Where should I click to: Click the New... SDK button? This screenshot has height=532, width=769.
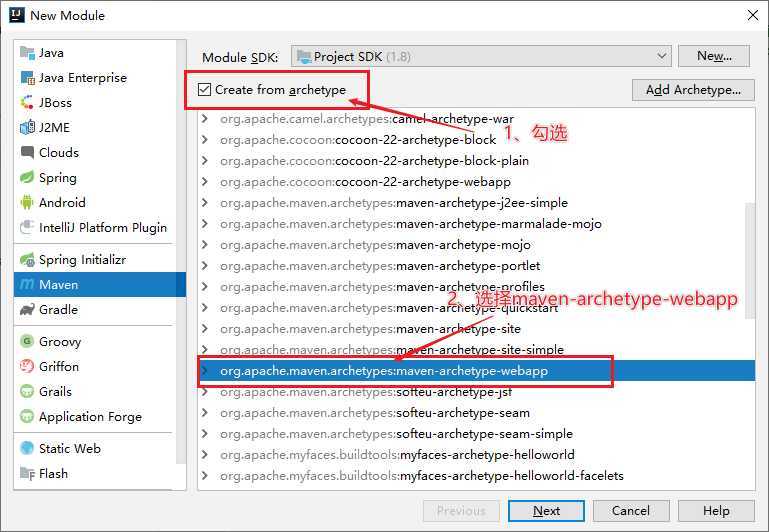click(x=714, y=56)
